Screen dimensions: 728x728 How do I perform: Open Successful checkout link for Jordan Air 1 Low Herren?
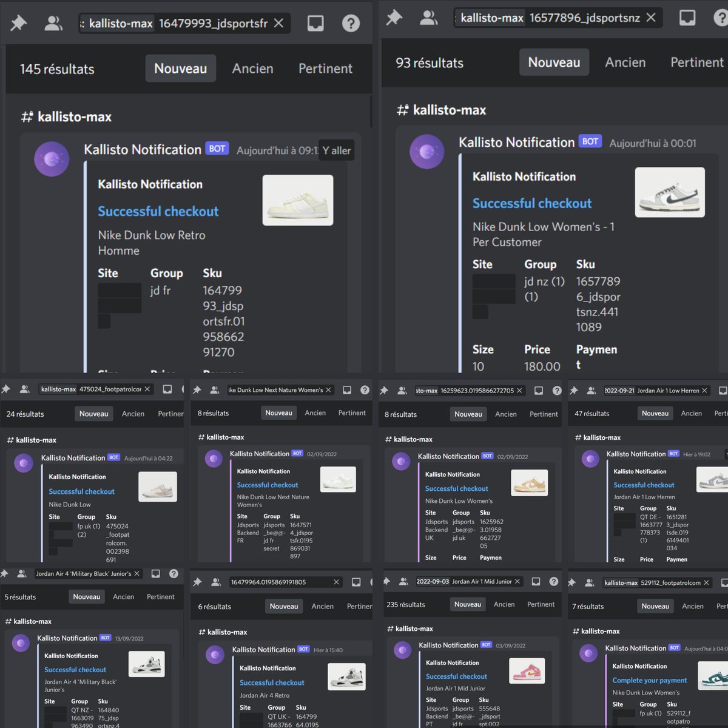pyautogui.click(x=644, y=485)
